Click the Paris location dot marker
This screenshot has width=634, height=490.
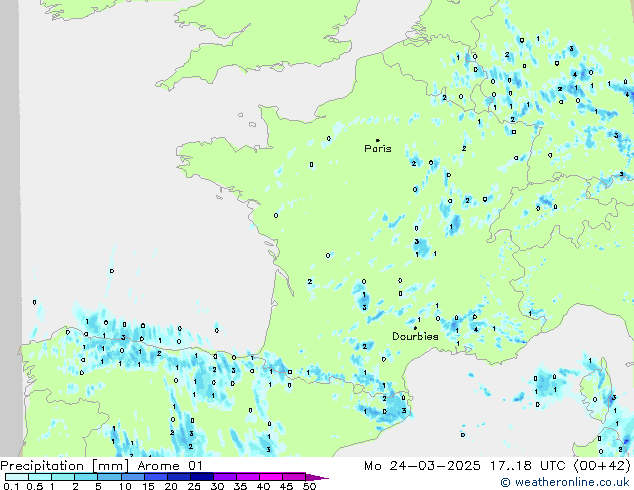(378, 140)
